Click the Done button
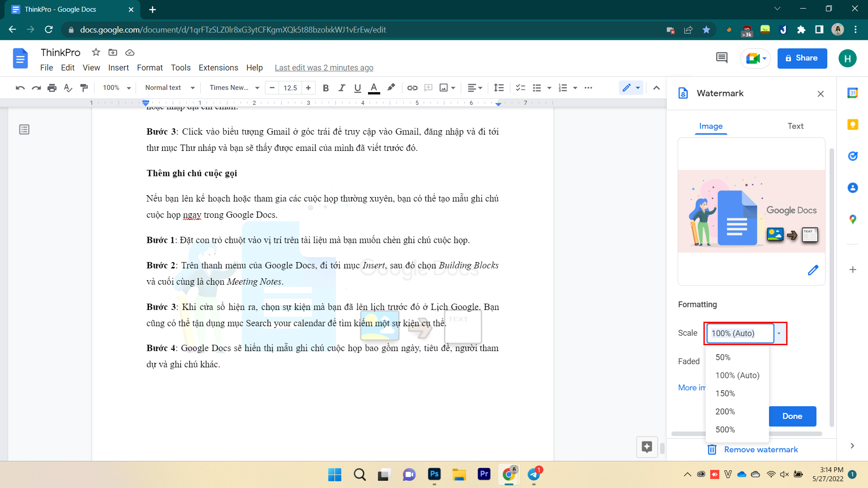Viewport: 868px width, 488px height. [792, 416]
